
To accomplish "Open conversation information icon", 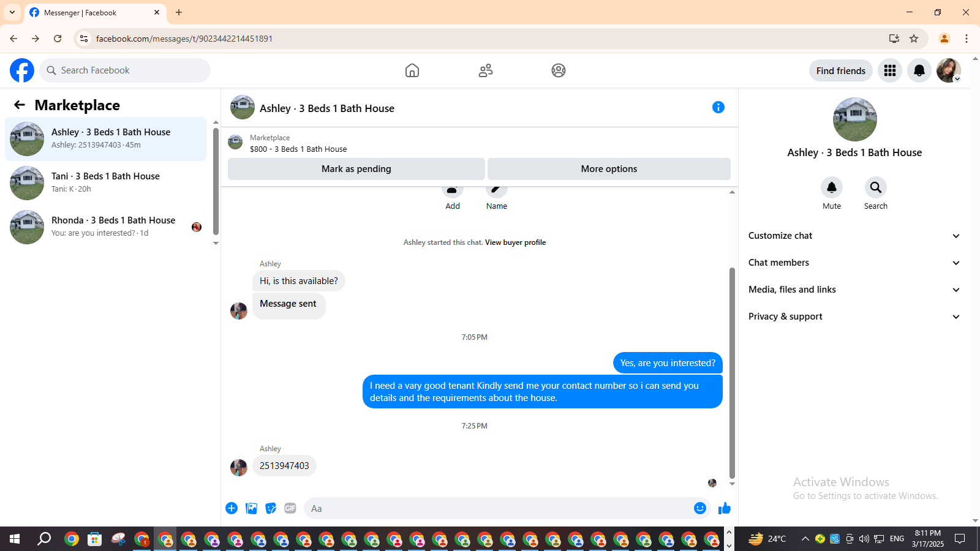I will 718,108.
